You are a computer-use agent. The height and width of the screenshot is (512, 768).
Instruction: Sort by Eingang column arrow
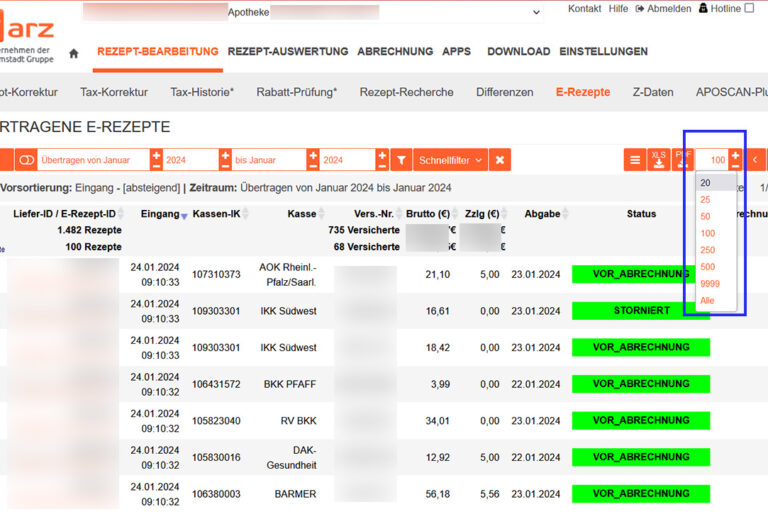coord(183,215)
